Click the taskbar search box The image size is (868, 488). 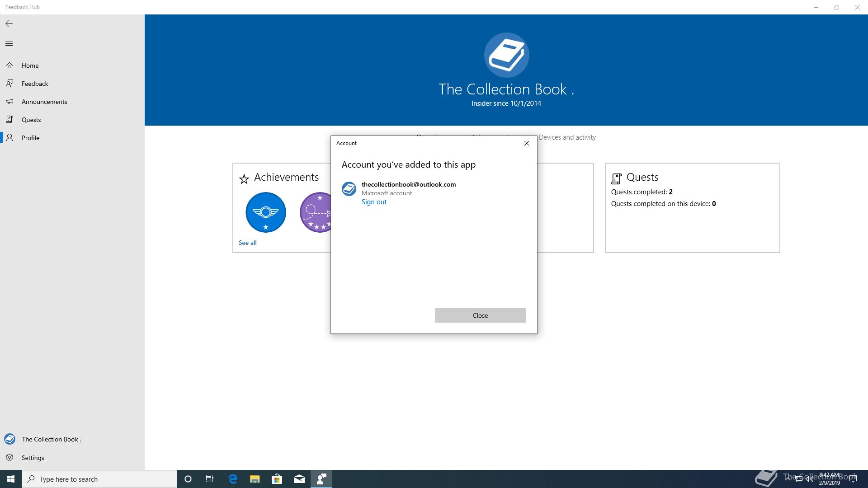(99, 479)
